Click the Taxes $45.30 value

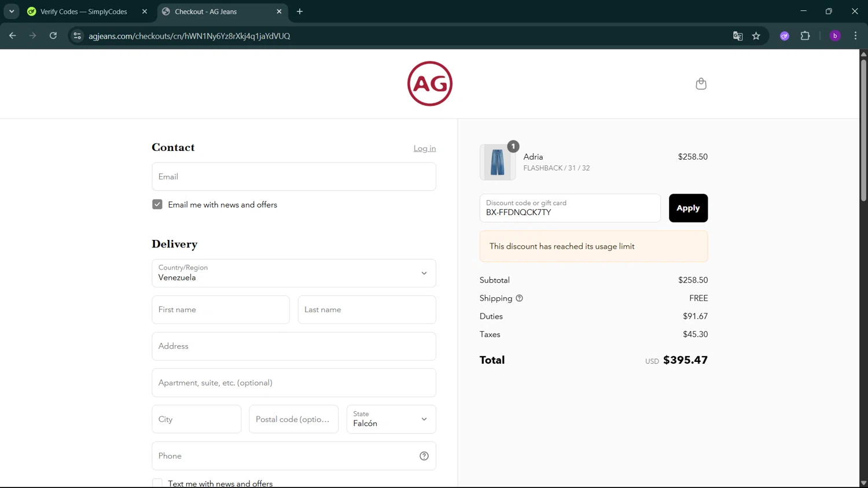point(695,334)
